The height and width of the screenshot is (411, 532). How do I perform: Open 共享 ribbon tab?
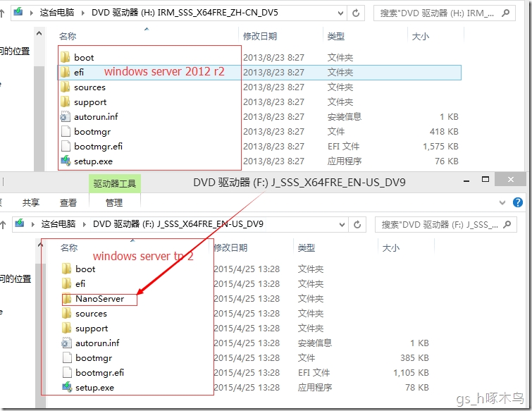[x=31, y=202]
